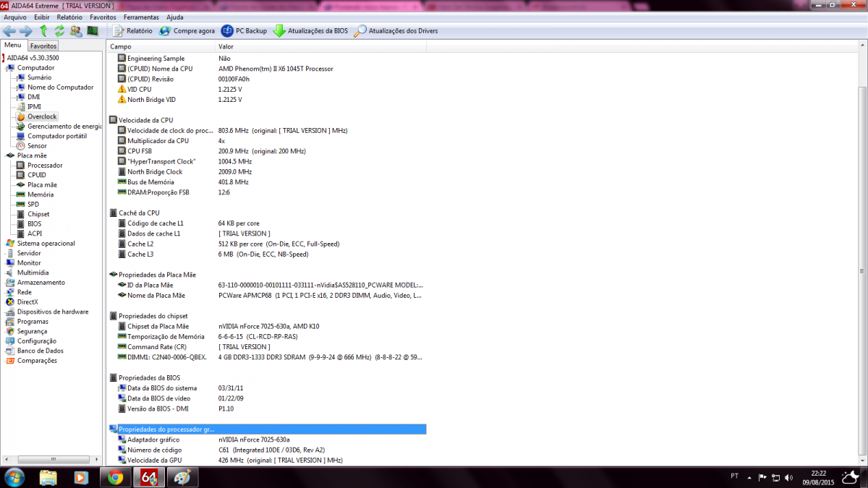Select Servidor in the tree

tap(29, 253)
